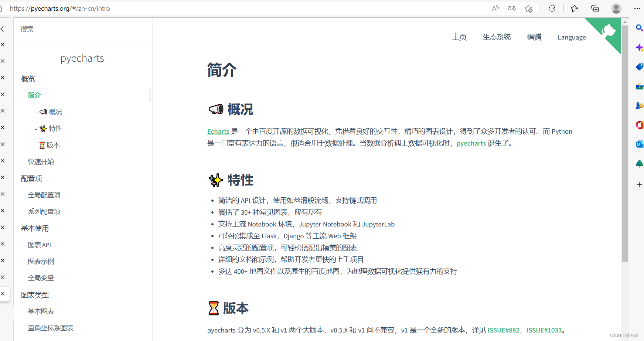The width and height of the screenshot is (644, 341).
Task: Click the scrollbar up arrow
Action: point(625,22)
